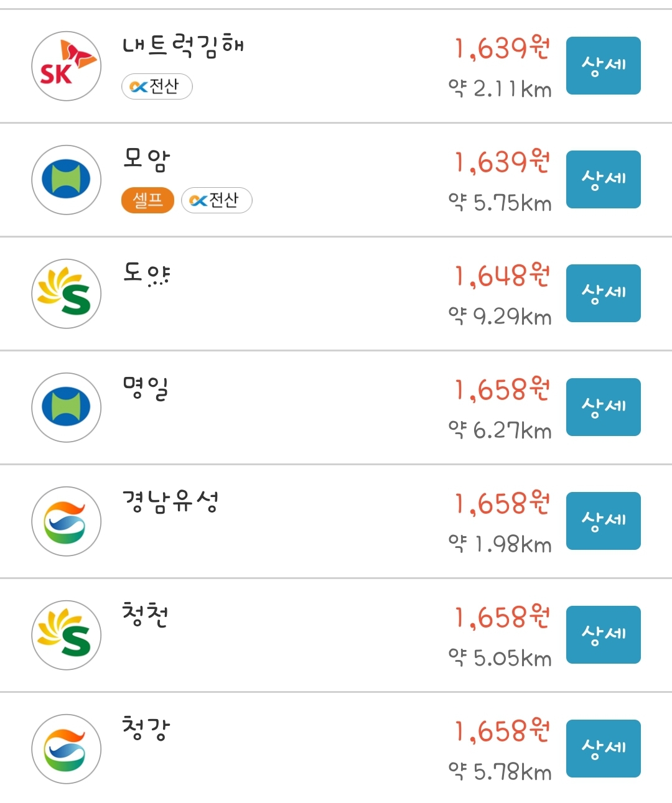Open 상세 details for 청강
Viewport: 672px width, 803px height.
coord(604,748)
